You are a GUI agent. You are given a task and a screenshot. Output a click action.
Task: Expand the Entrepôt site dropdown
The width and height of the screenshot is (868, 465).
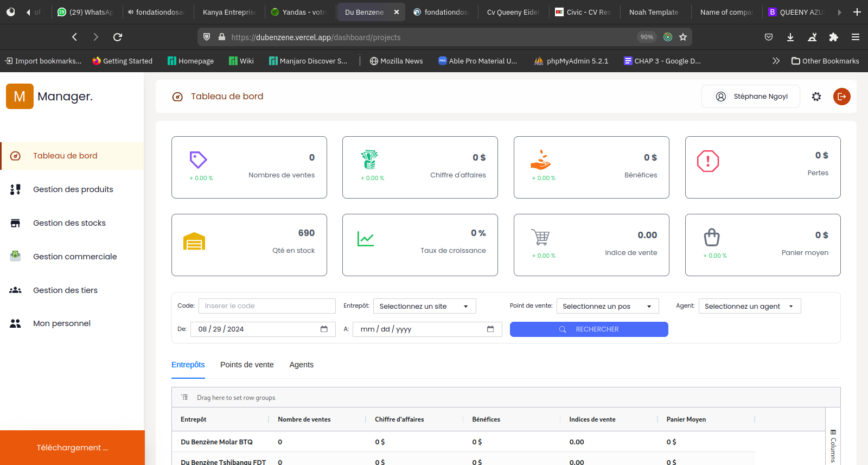tap(423, 307)
